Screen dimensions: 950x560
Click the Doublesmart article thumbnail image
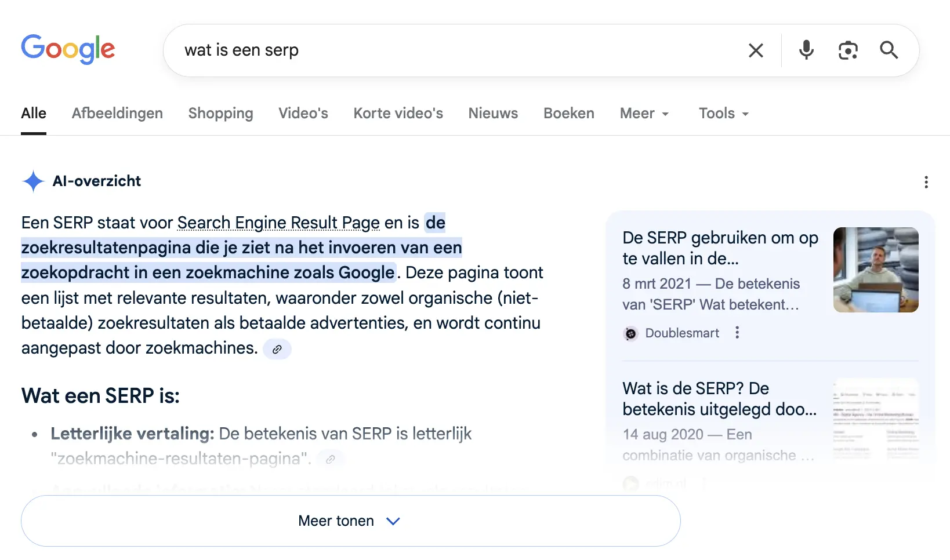point(875,270)
